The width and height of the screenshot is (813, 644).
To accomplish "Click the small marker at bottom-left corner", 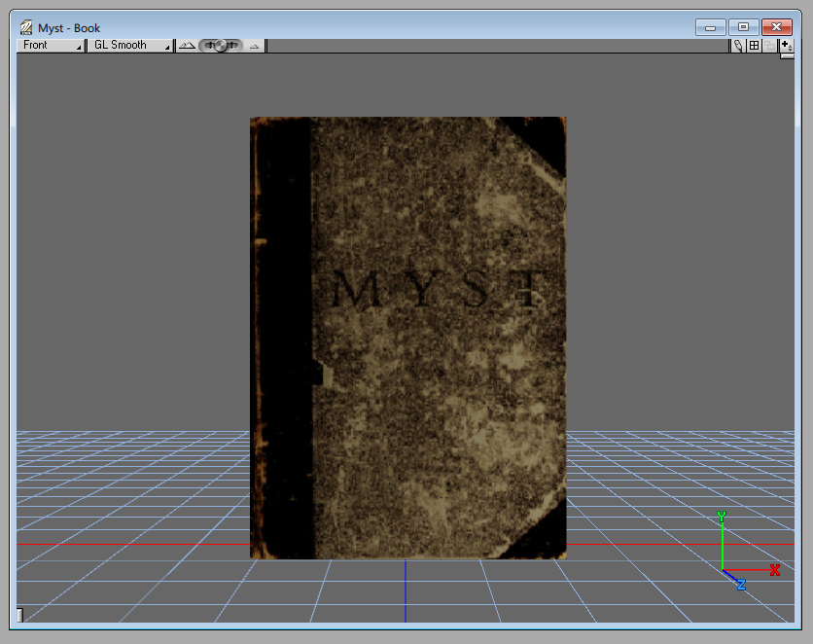I will coord(19,614).
